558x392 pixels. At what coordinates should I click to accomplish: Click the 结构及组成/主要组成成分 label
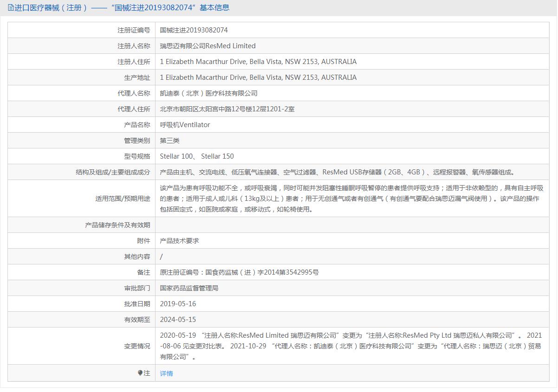[113, 172]
